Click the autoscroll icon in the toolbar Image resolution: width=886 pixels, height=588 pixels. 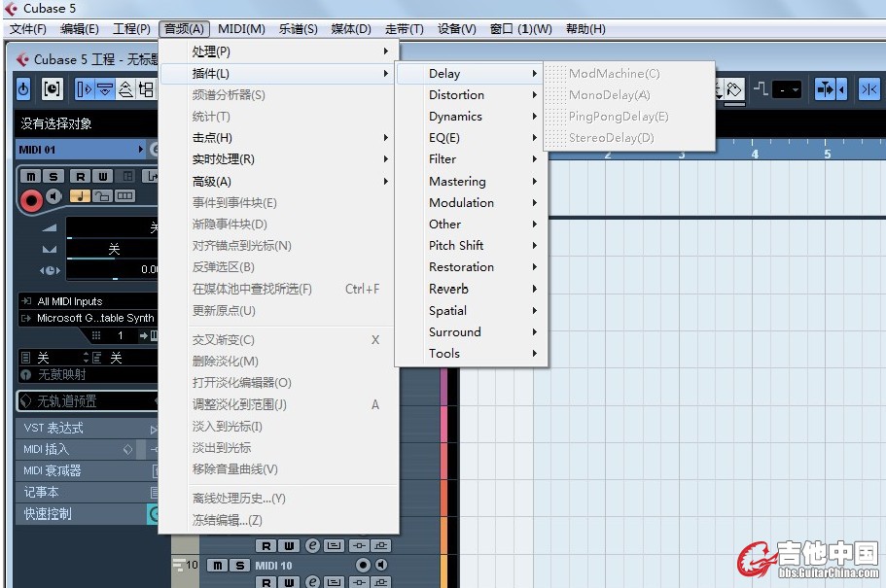click(x=824, y=89)
